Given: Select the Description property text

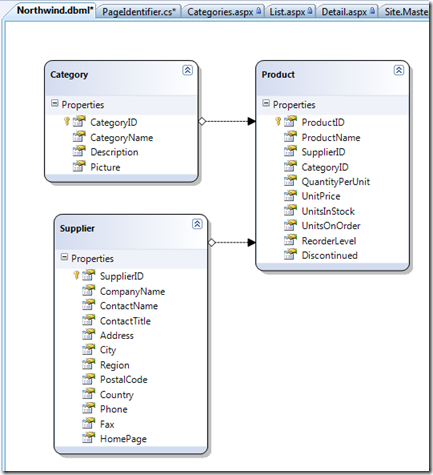Looking at the screenshot, I should tap(114, 152).
